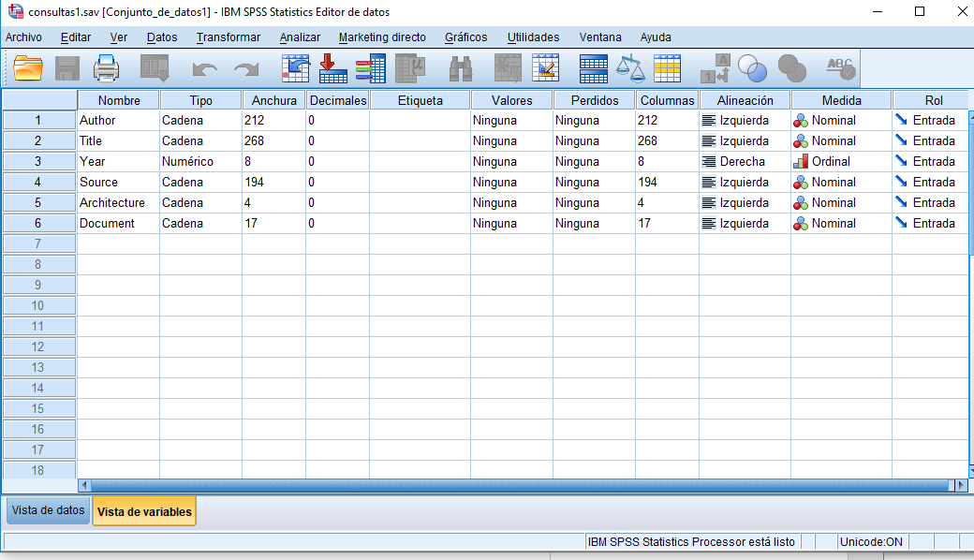Click the Split file icon
The image size is (974, 560).
[x=594, y=68]
